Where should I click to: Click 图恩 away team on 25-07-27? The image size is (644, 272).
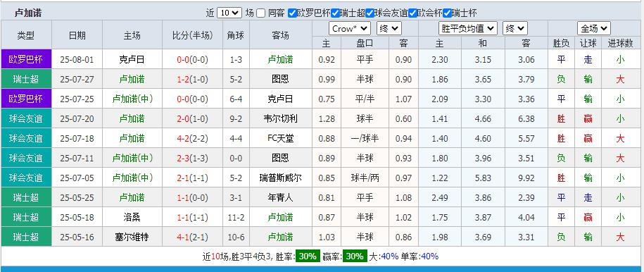[281, 79]
